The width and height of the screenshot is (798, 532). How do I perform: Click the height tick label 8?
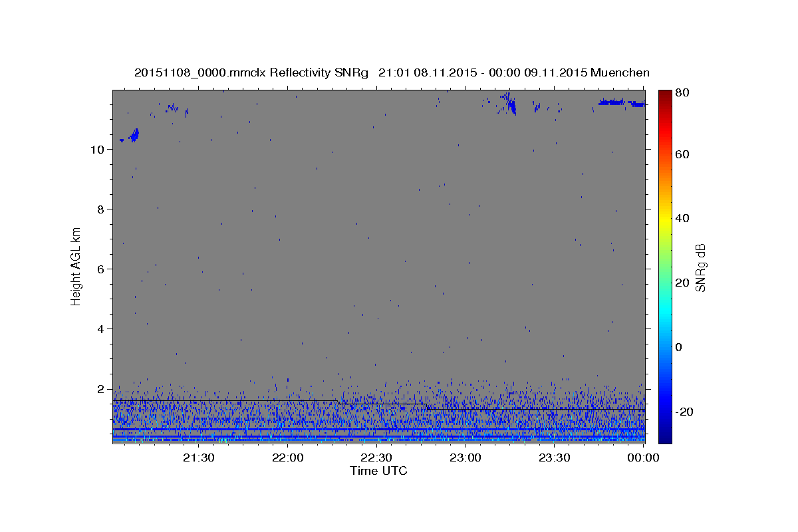click(x=100, y=209)
